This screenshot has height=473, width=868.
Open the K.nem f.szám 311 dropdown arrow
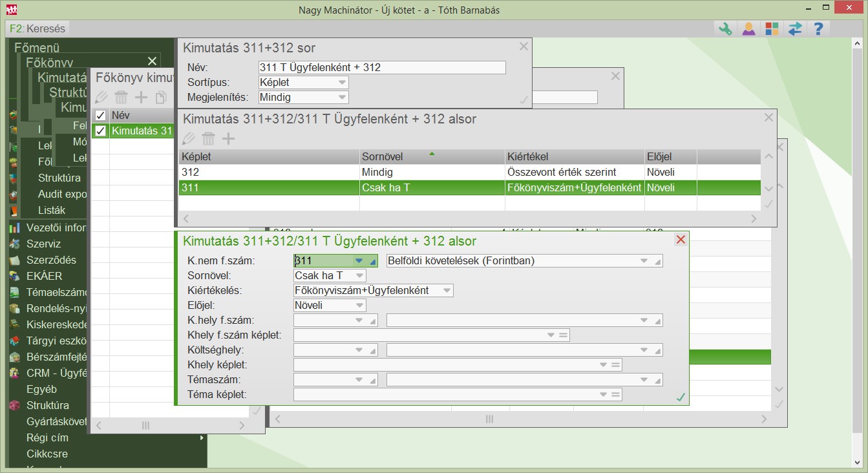coord(359,261)
